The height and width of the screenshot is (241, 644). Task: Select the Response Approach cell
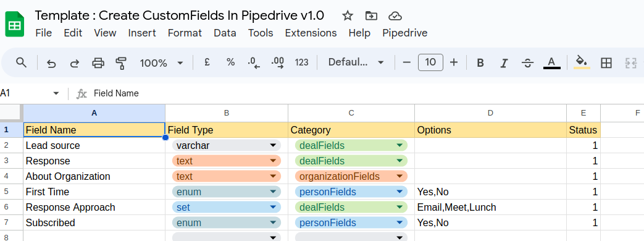[94, 207]
